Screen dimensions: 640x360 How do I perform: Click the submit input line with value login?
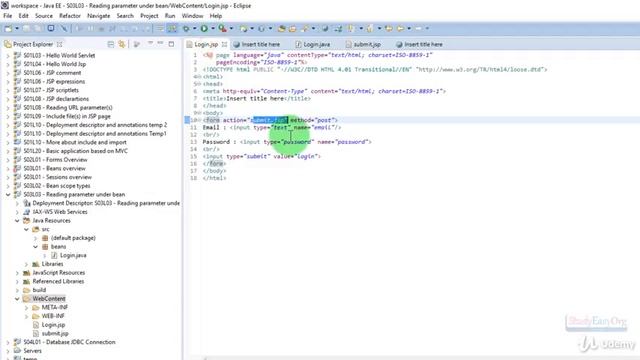tap(262, 156)
